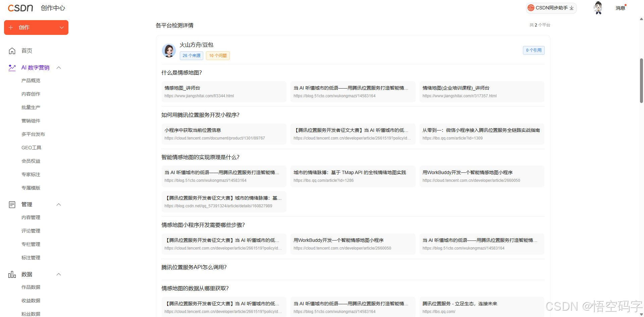Click the 火山方舟/豆包 platform avatar
The width and height of the screenshot is (644, 317).
pyautogui.click(x=169, y=50)
